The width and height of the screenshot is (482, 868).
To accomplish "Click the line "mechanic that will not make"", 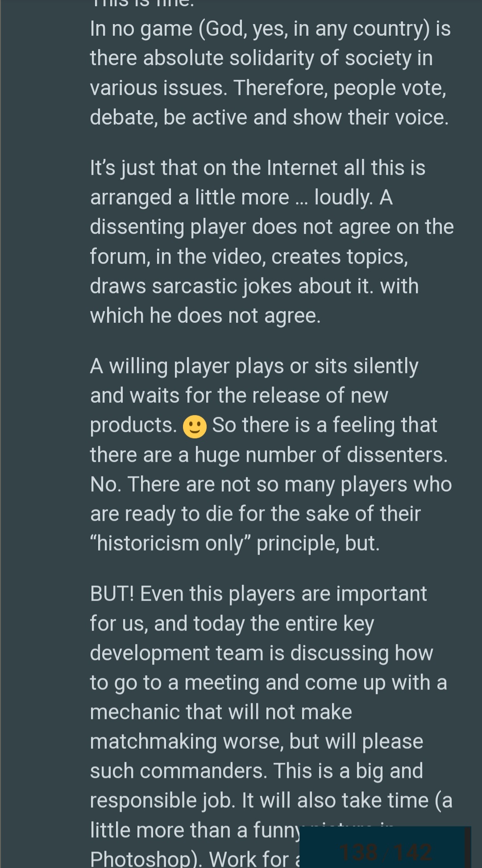I will click(x=221, y=712).
